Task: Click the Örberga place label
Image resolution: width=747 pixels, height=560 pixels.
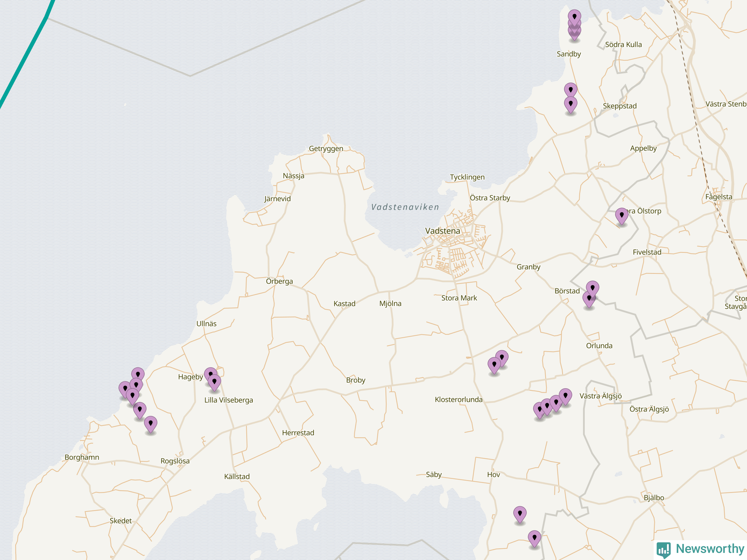Action: tap(279, 281)
